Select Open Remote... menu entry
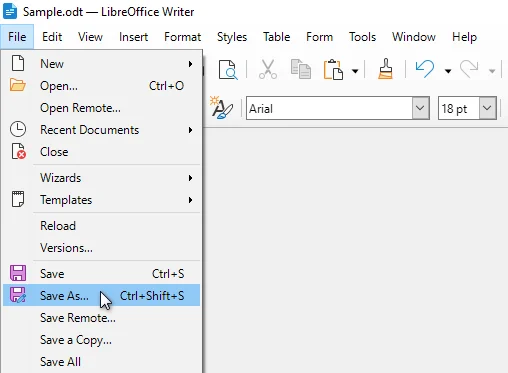This screenshot has width=508, height=373. (101, 108)
